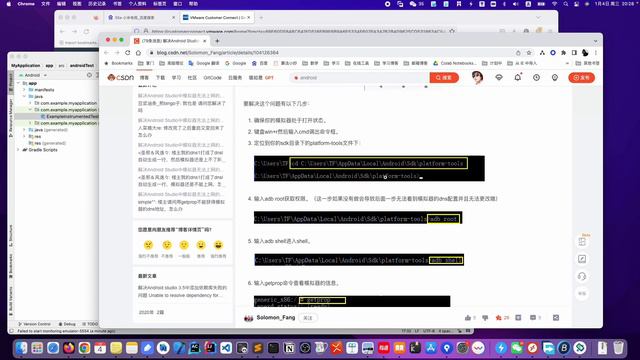Expand the Gradle Scripts node
640x360 pixels.
19,150
